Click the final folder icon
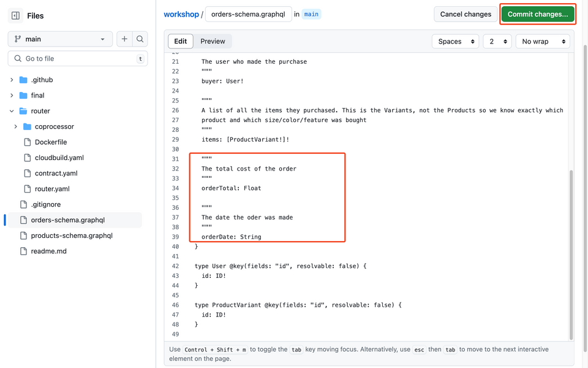This screenshot has height=368, width=588. coord(23,96)
